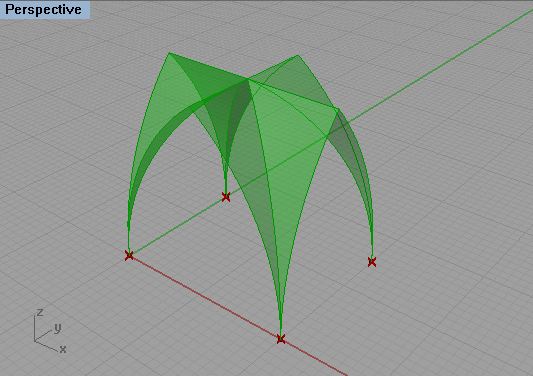Select the flat top ridge edge between left apex and crown
The height and width of the screenshot is (376, 533).
point(208,66)
